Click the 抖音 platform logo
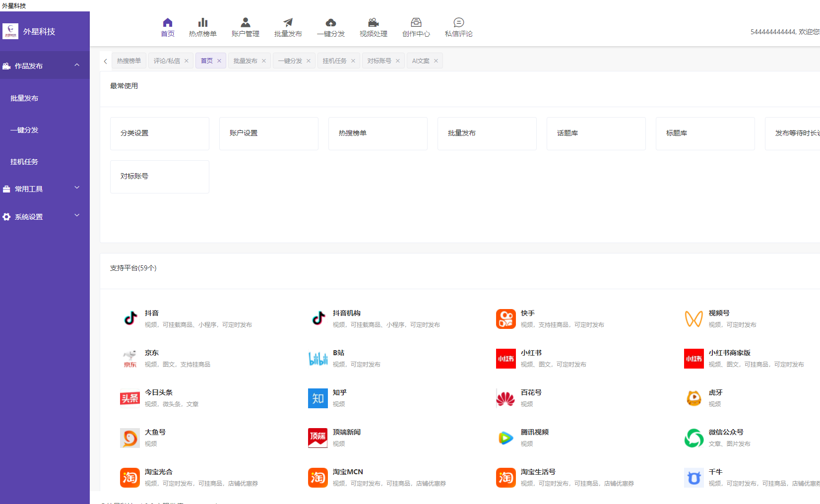Viewport: 820px width, 504px height. coord(130,318)
